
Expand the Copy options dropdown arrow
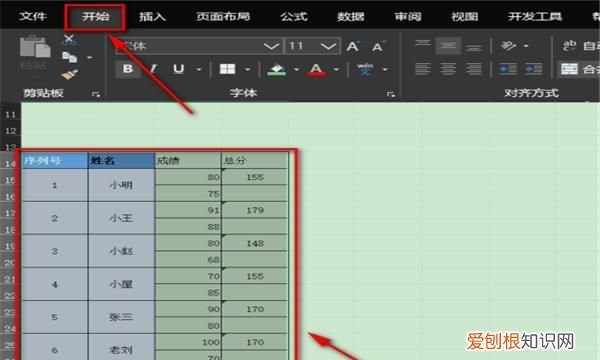(90, 58)
